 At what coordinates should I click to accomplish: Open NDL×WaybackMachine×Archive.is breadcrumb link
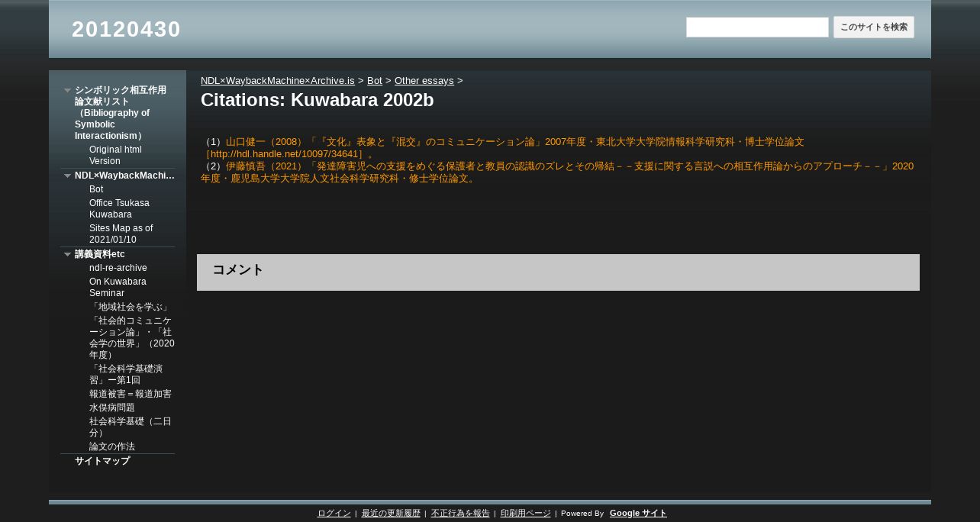coord(278,80)
